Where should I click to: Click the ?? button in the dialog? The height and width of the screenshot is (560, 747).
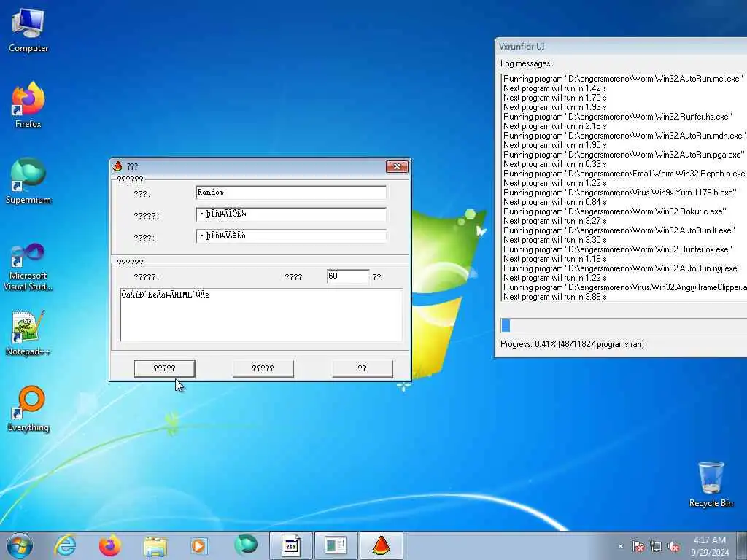click(x=362, y=368)
